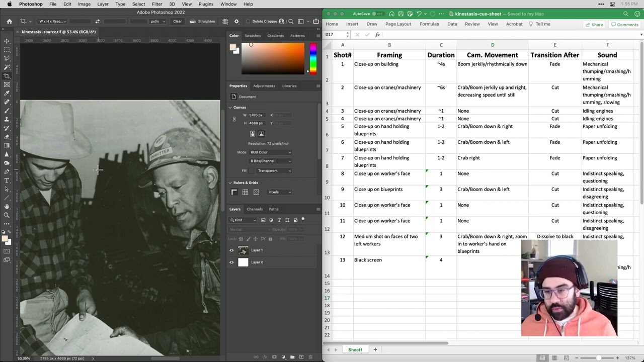Open the Excel Formulas tab
The width and height of the screenshot is (644, 362).
429,24
